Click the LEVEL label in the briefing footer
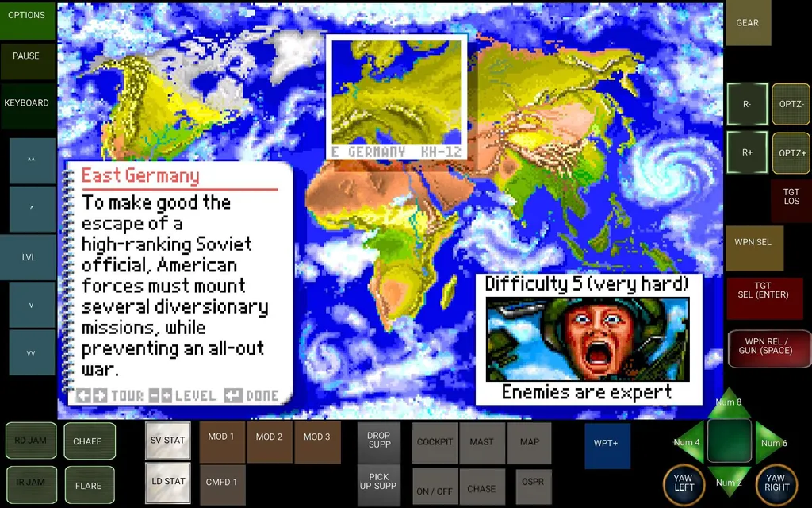Screen dimensions: 812x508 pos(196,396)
